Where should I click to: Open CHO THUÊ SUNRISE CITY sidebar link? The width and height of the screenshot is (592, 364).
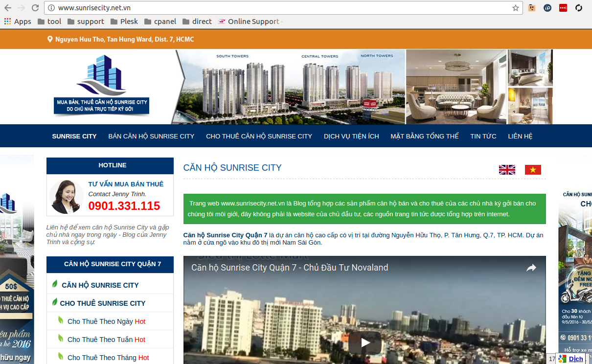coord(103,303)
